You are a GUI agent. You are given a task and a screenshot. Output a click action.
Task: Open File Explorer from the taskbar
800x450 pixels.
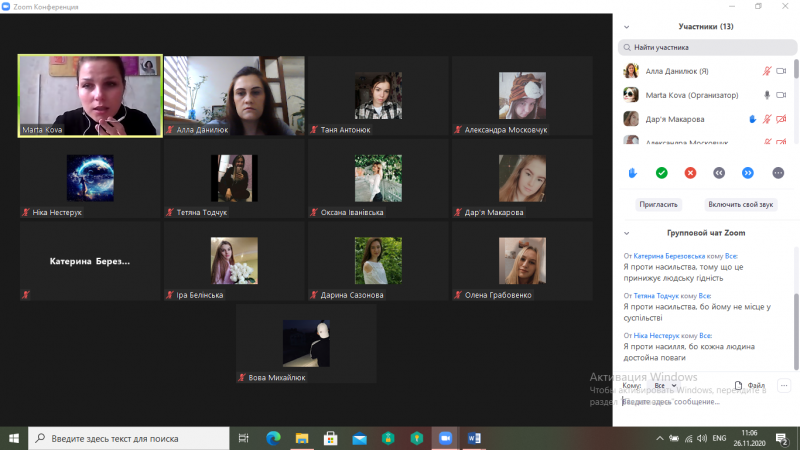[302, 438]
